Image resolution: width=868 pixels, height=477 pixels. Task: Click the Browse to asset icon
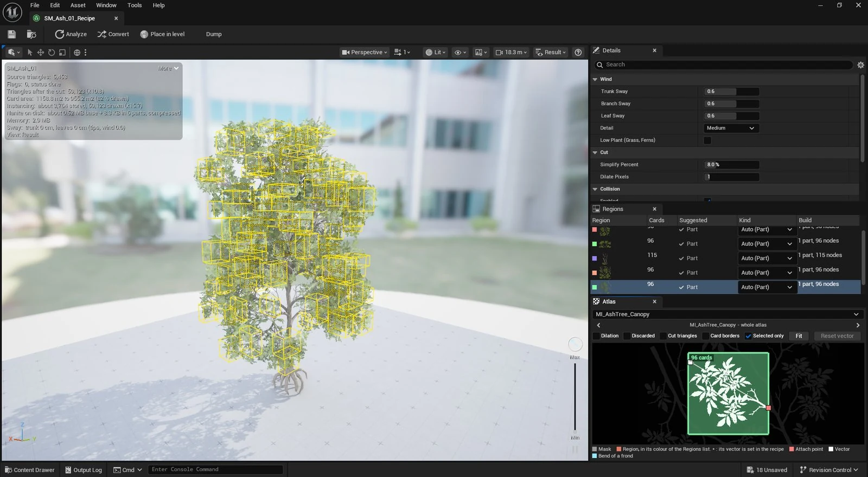pyautogui.click(x=31, y=34)
